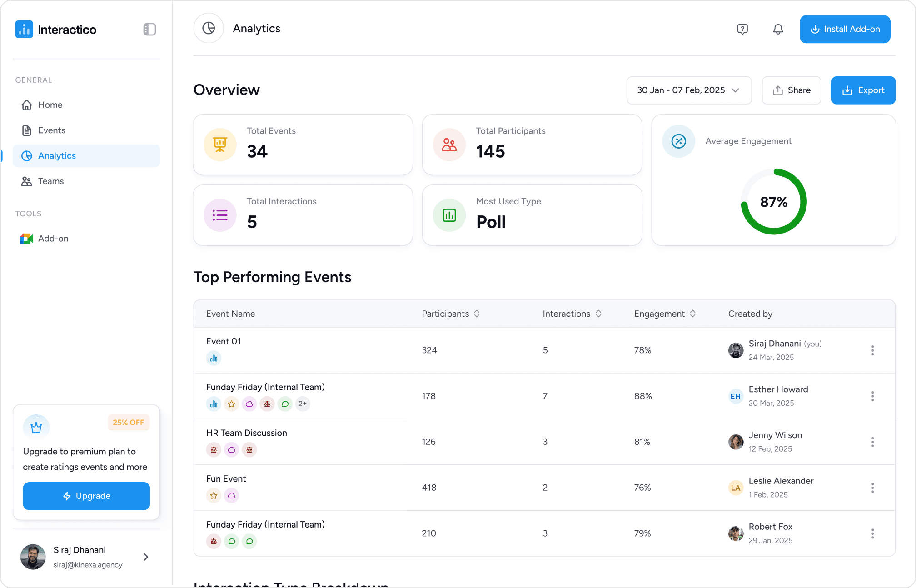Open the notifications bell
Viewport: 916px width, 588px height.
click(778, 30)
